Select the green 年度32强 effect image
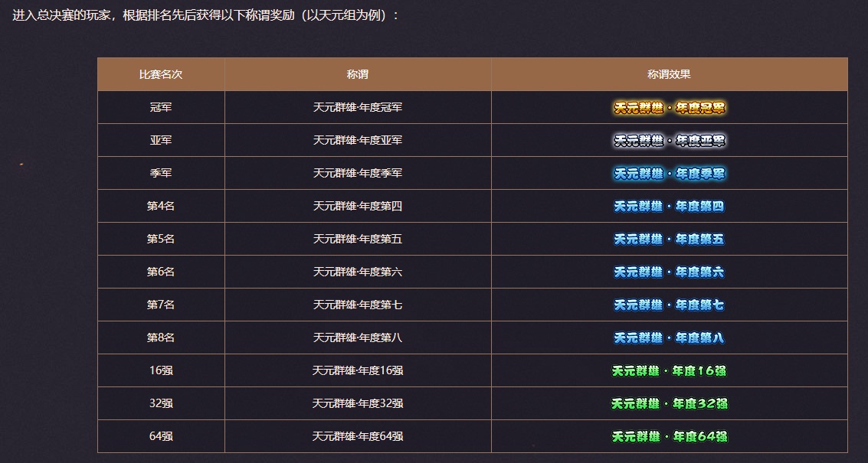 (669, 404)
